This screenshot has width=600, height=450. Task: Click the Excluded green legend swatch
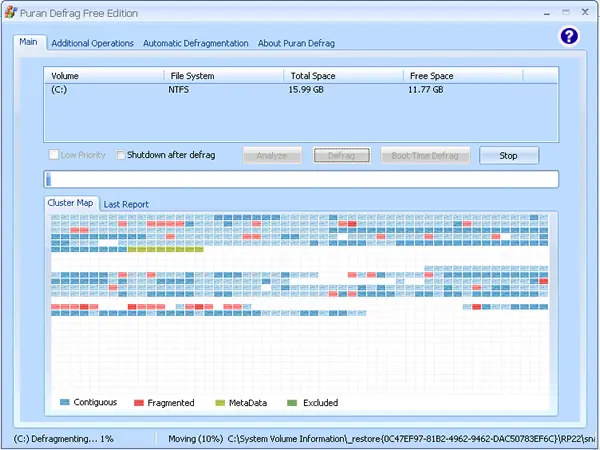click(x=292, y=403)
